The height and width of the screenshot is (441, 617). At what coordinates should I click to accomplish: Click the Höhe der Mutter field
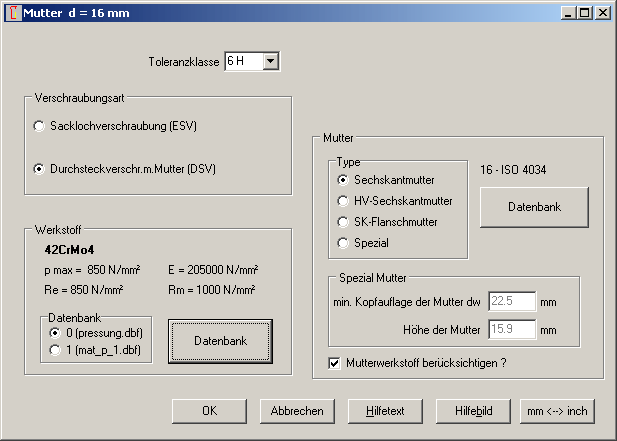[512, 328]
